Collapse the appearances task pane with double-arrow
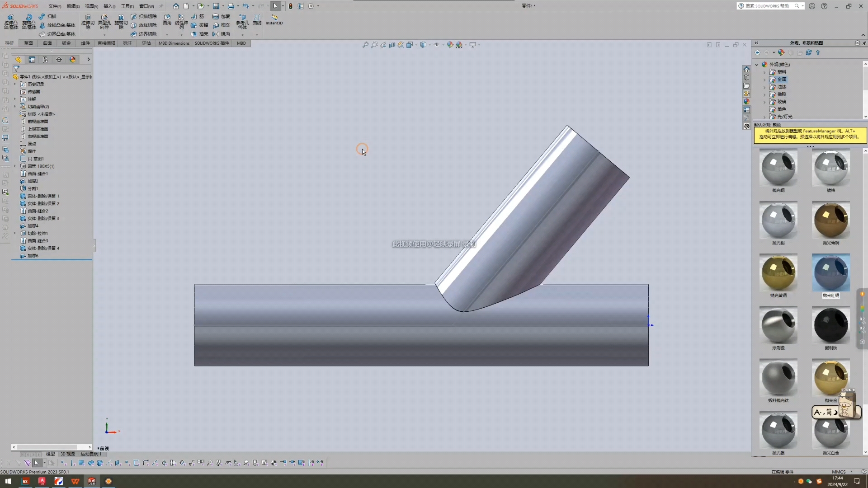 [756, 43]
